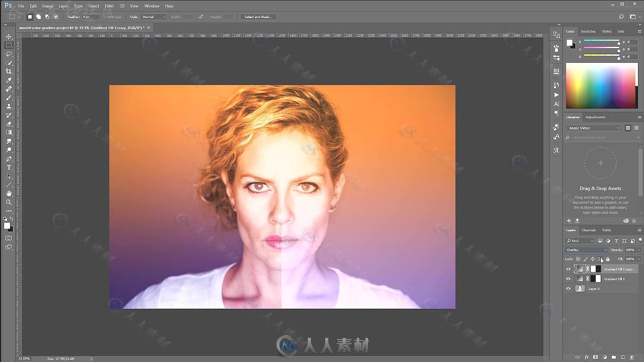Viewport: 644px width, 362px height.
Task: Switch to the Adjustments tab
Action: [595, 117]
